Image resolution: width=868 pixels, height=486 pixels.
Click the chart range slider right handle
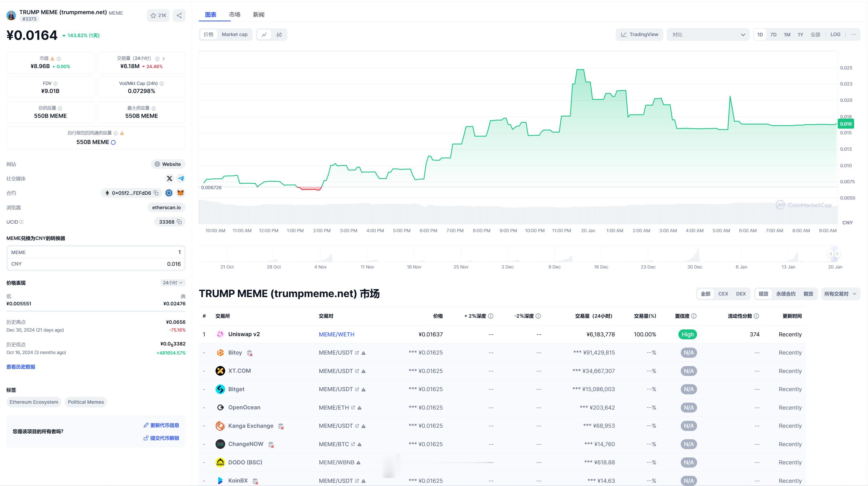pyautogui.click(x=837, y=254)
